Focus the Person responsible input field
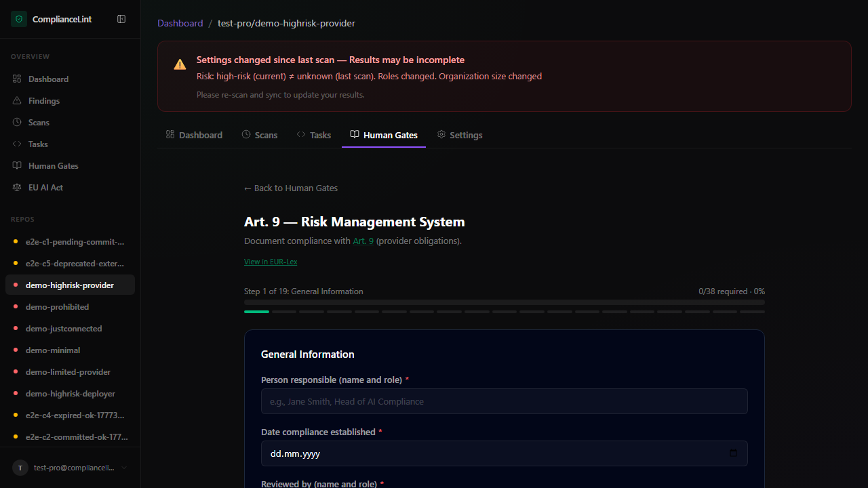The width and height of the screenshot is (868, 488). pyautogui.click(x=504, y=401)
